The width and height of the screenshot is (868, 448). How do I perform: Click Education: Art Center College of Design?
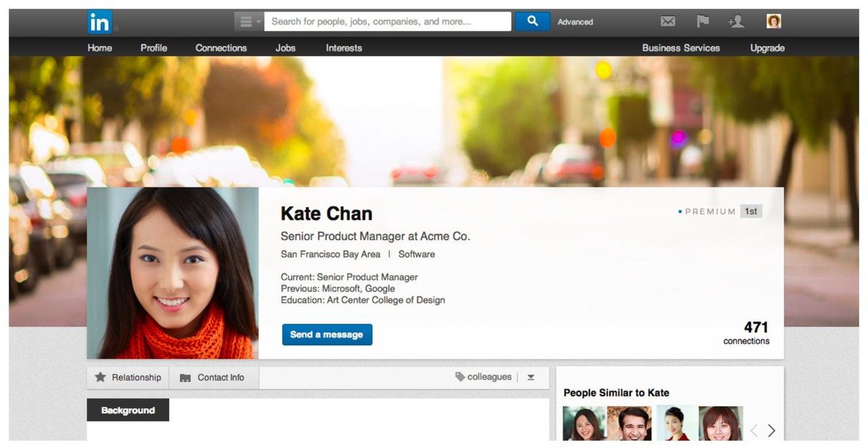(x=363, y=300)
